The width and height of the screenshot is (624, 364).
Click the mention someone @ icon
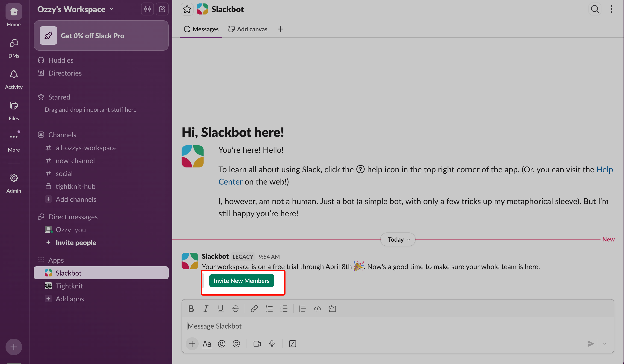pos(236,344)
